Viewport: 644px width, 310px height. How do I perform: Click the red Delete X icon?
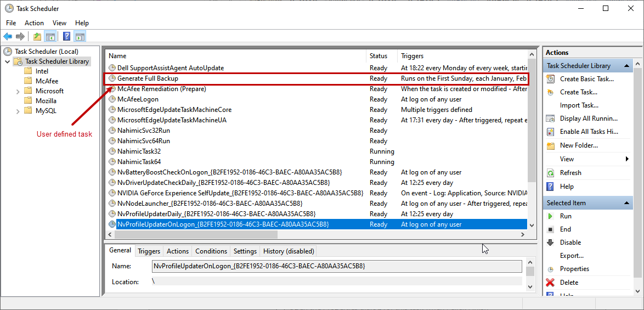pyautogui.click(x=550, y=283)
